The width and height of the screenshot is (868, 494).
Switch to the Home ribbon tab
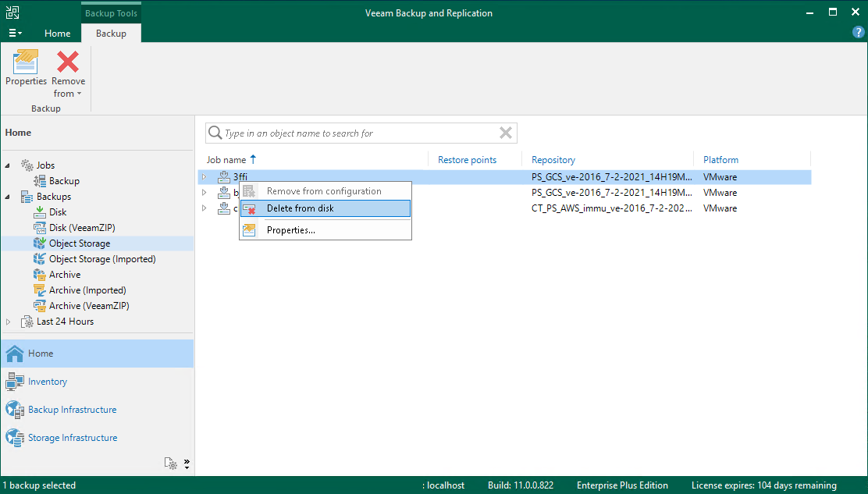point(57,34)
